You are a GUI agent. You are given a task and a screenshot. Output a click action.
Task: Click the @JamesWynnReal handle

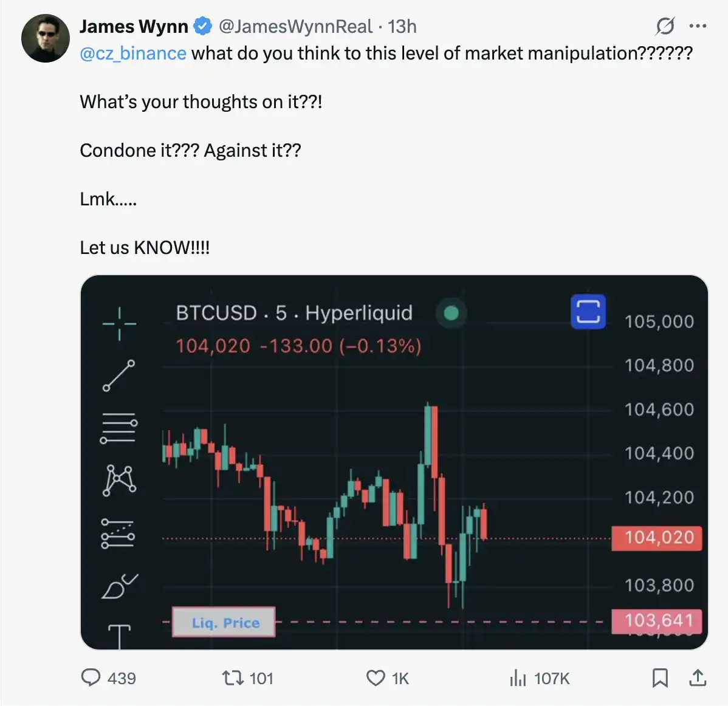click(x=295, y=27)
